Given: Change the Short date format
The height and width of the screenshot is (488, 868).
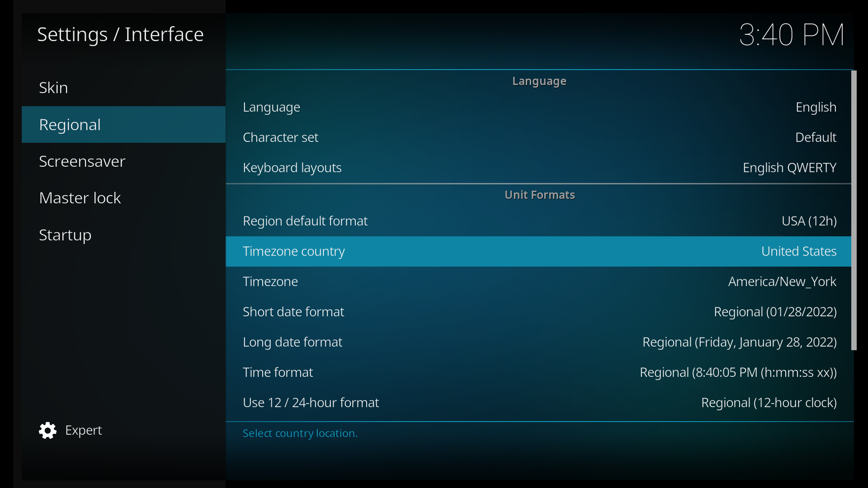Looking at the screenshot, I should click(539, 312).
